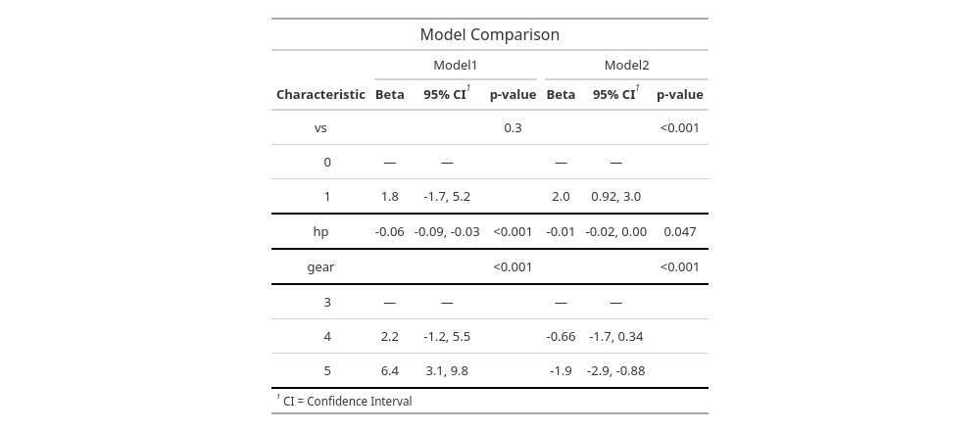Select the confidence interval 0.92, 3.0
980x432 pixels.
(615, 196)
